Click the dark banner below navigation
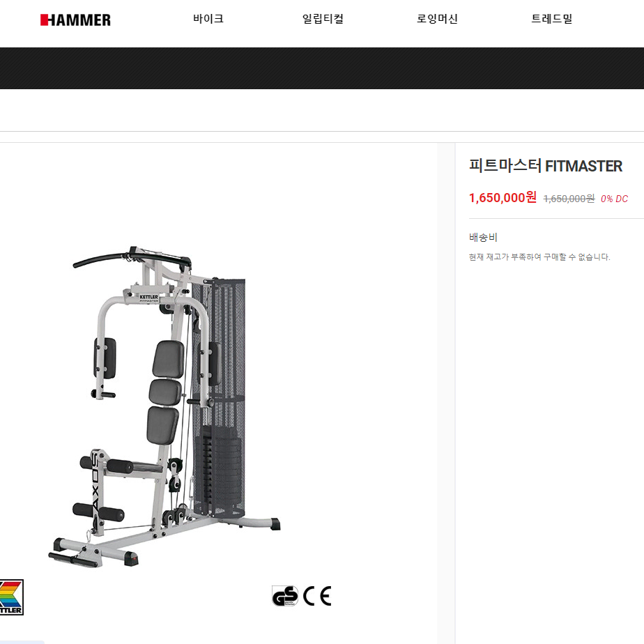This screenshot has width=644, height=644. pyautogui.click(x=322, y=68)
